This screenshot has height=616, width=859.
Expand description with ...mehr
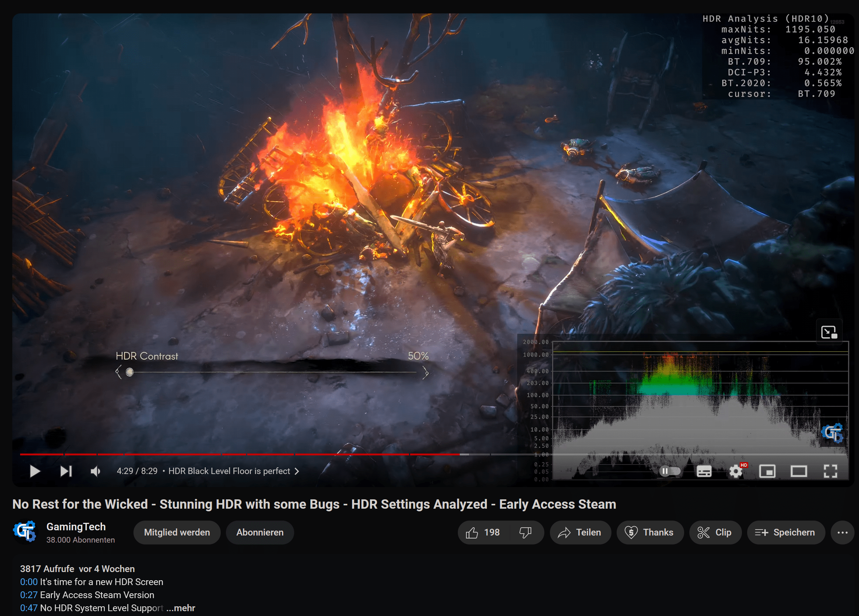(x=181, y=608)
